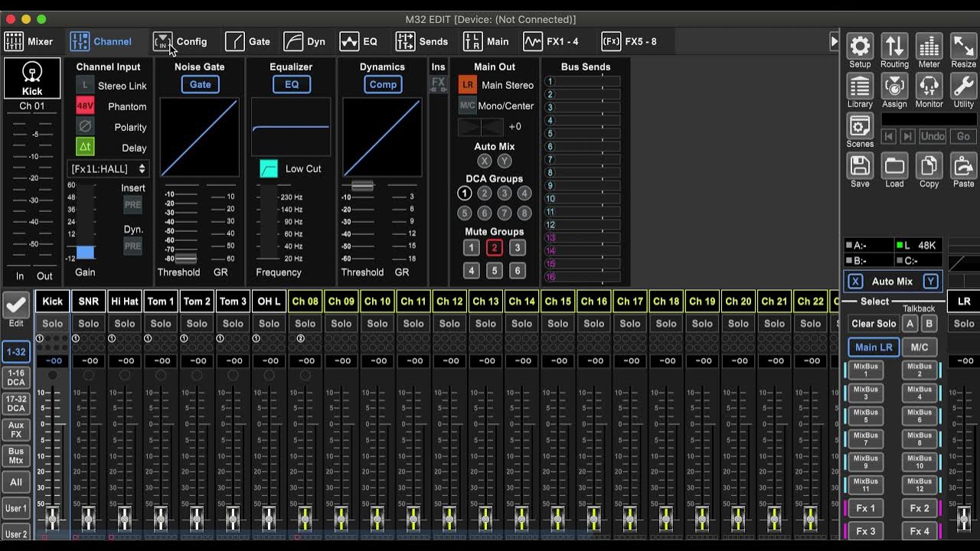Select MixBus 1 sends-on-fader button
This screenshot has width=980, height=551.
[x=865, y=370]
